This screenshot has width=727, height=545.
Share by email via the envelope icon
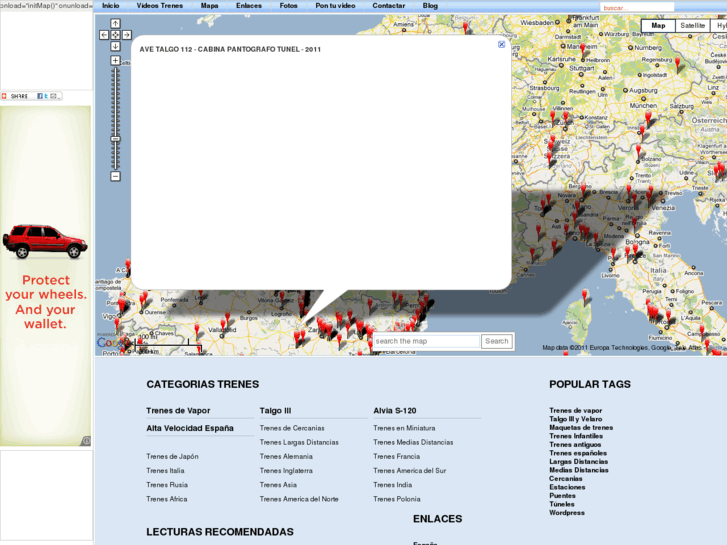coord(53,96)
